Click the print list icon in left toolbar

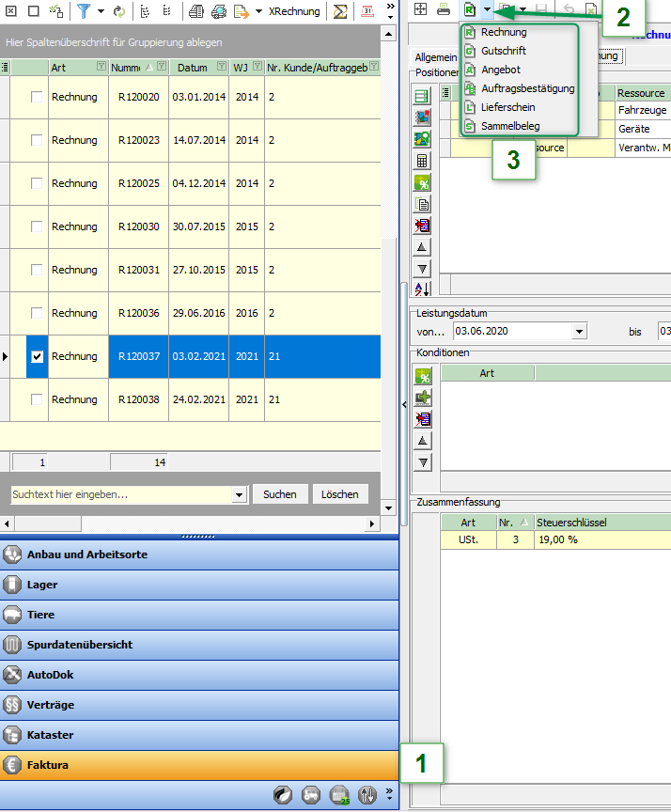pos(195,11)
